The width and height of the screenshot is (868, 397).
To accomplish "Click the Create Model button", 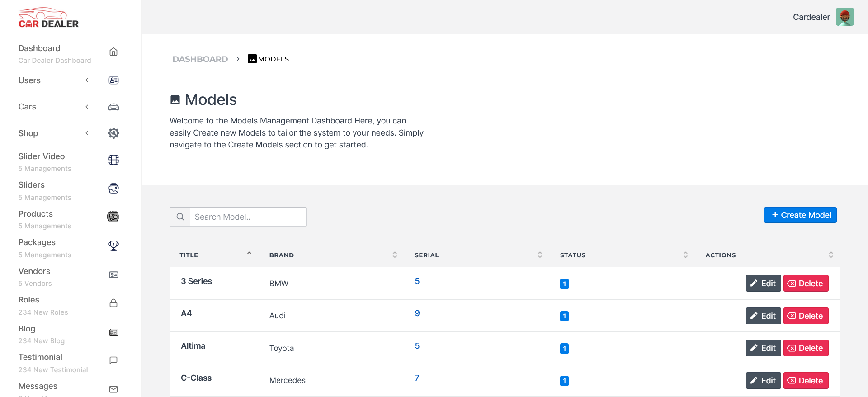I will coord(800,215).
